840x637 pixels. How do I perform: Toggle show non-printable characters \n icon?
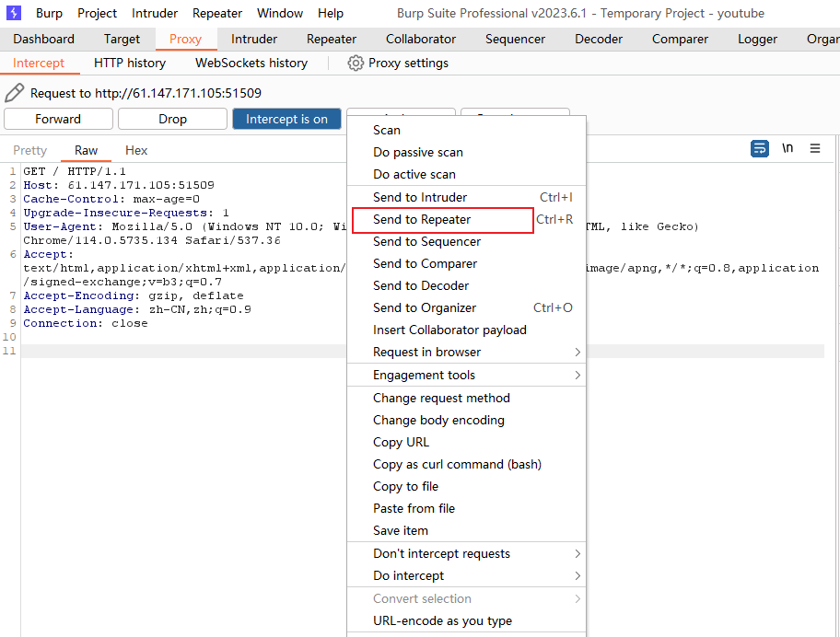tap(787, 148)
